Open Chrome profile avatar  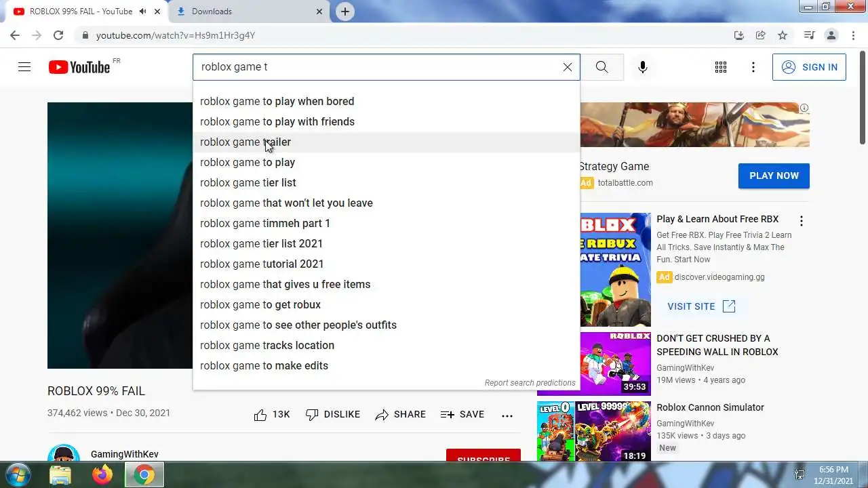tap(831, 35)
